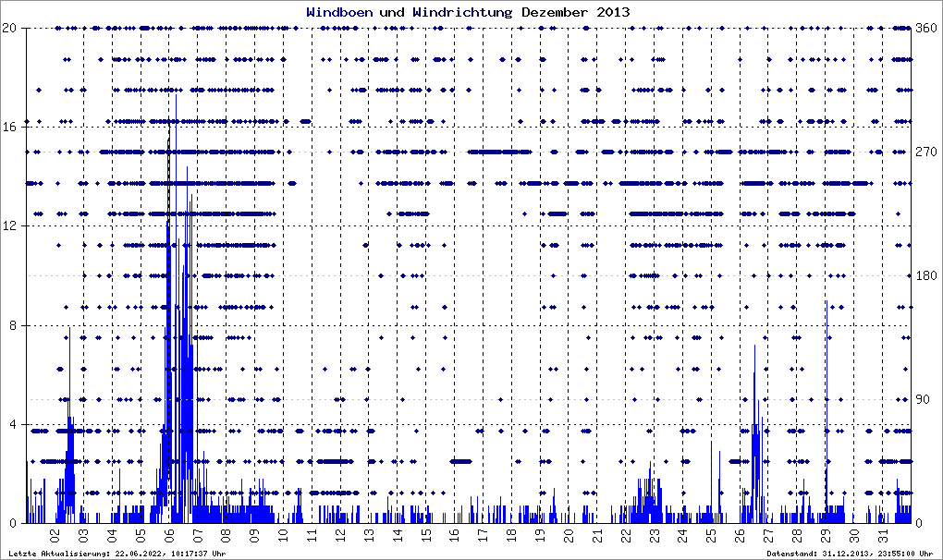Screen dimensions: 943x560
Task: Click day label 26 on x-axis
Action: tap(741, 535)
